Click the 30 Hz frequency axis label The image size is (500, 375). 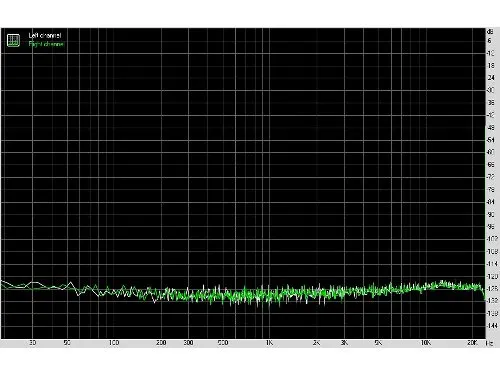pyautogui.click(x=32, y=343)
